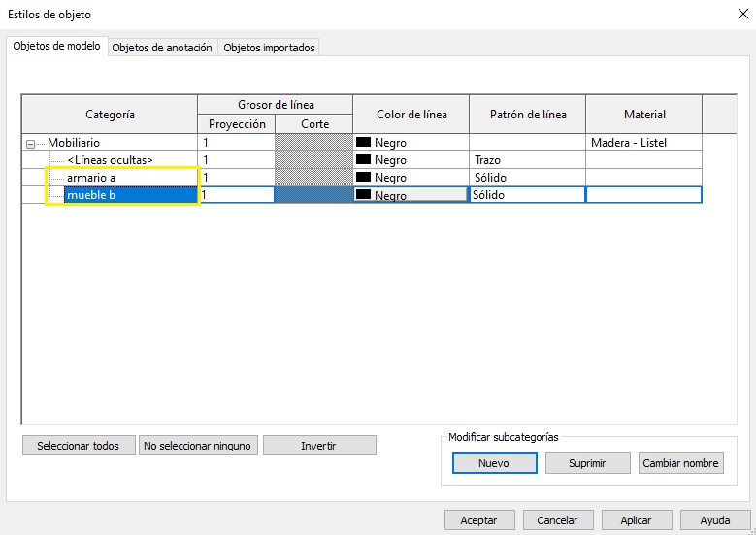Open line color for armario a

(411, 178)
